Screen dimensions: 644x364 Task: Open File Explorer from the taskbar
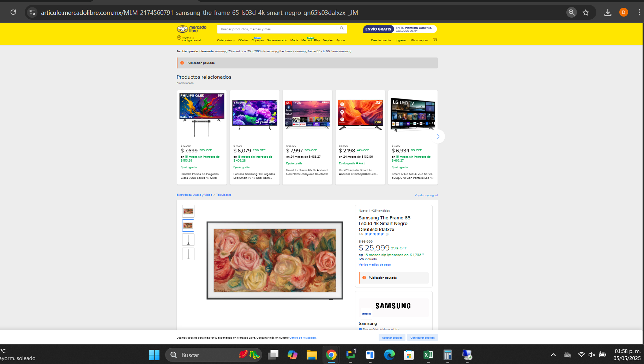click(312, 355)
